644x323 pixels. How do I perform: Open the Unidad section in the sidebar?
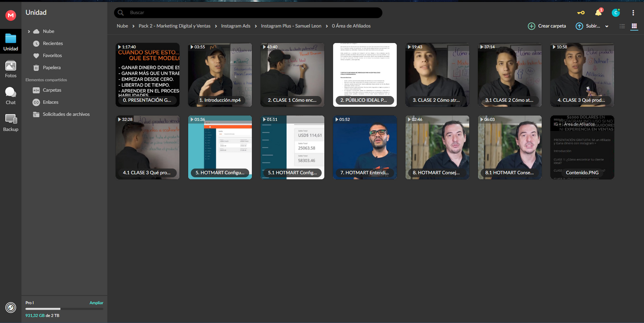click(x=11, y=42)
